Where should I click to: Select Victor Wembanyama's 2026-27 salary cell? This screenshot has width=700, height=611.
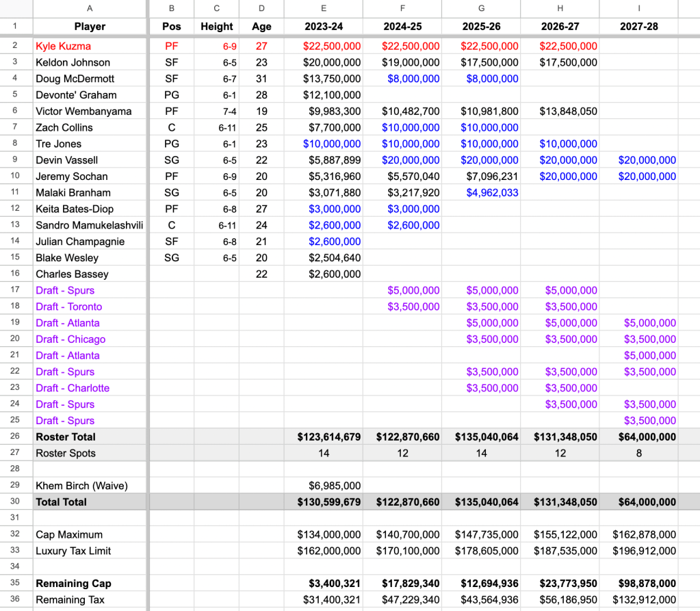pyautogui.click(x=560, y=111)
